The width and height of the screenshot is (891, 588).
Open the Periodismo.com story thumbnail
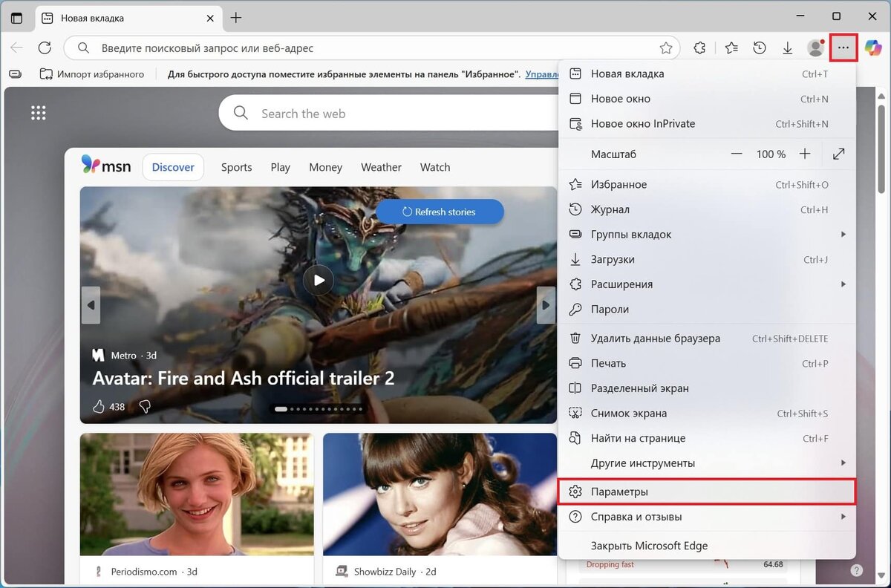(x=197, y=494)
